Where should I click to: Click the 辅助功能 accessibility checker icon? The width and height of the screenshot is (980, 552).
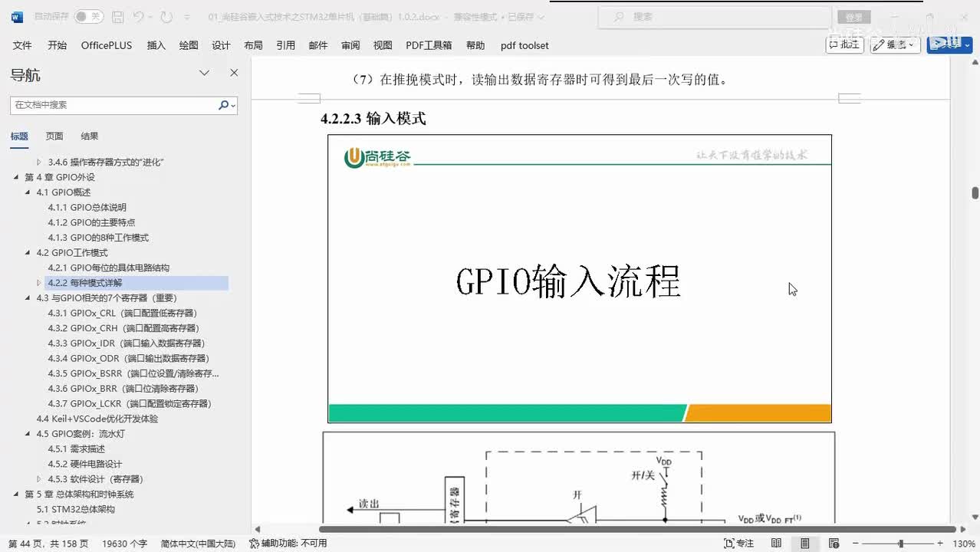click(x=255, y=543)
